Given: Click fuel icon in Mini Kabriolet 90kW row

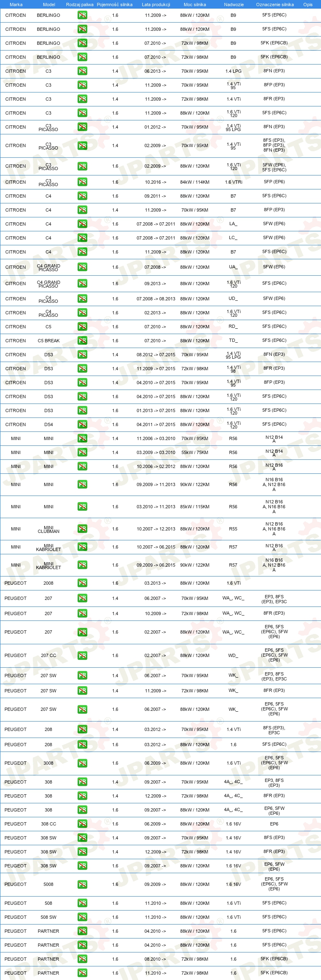Looking at the screenshot, I should pyautogui.click(x=82, y=565).
